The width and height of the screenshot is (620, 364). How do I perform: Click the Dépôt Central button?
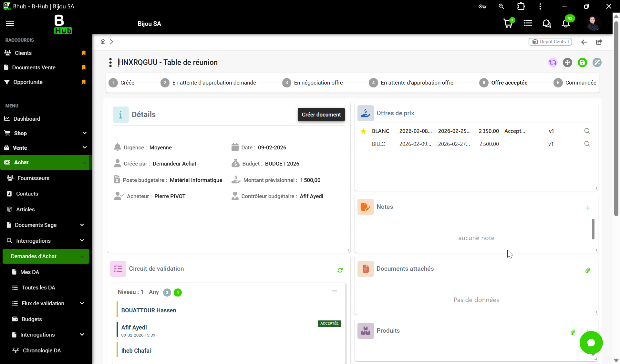[x=550, y=42]
